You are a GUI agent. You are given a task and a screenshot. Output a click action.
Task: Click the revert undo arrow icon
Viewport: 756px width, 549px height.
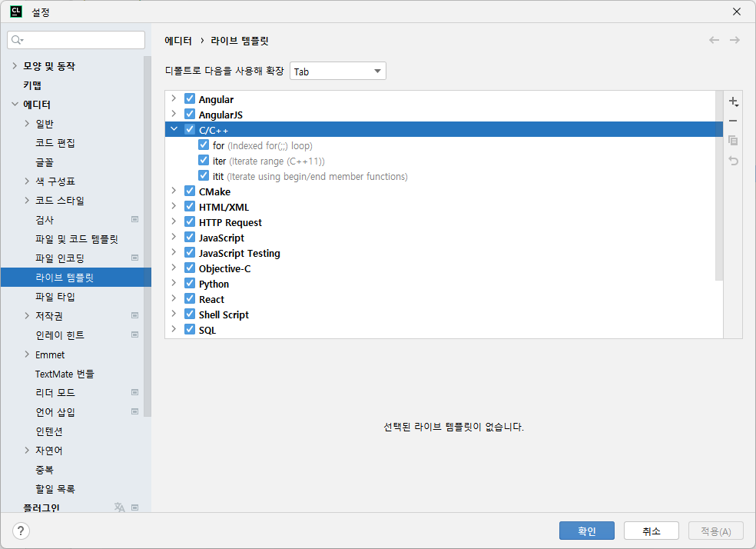pyautogui.click(x=734, y=161)
